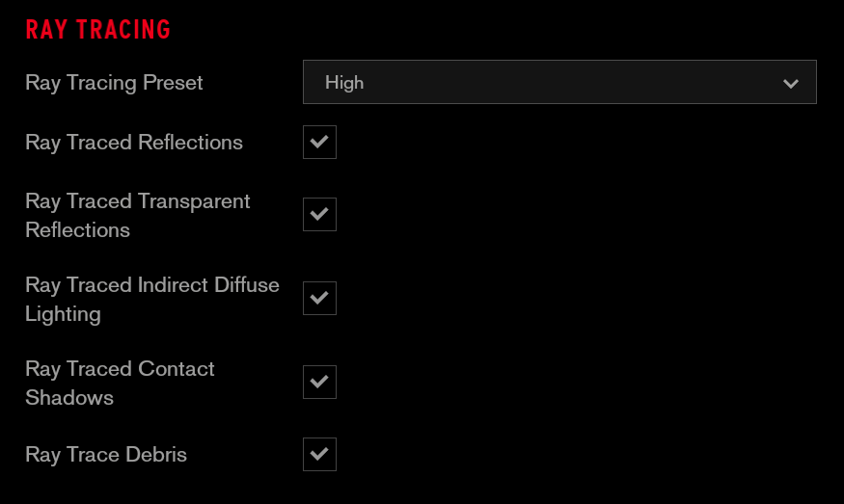The image size is (844, 504).
Task: Click the checkmark icon for Indirect Diffuse Lighting
Action: click(319, 298)
